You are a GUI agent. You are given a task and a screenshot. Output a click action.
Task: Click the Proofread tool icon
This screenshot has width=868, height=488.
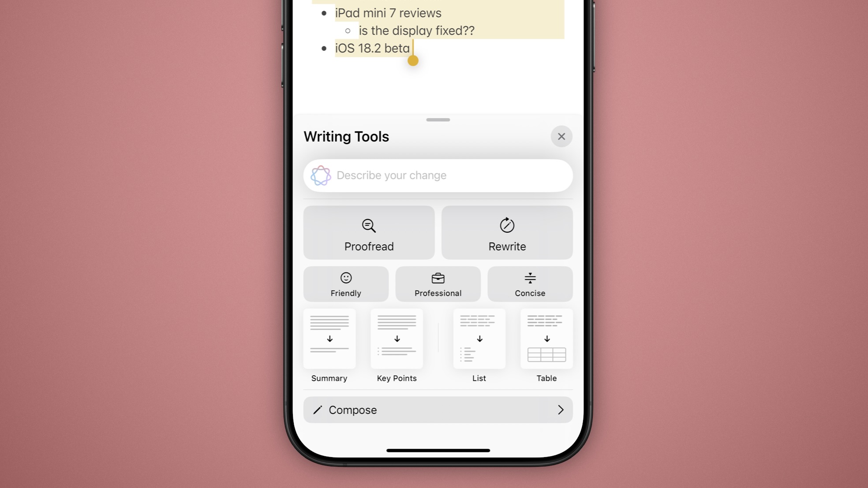point(369,225)
